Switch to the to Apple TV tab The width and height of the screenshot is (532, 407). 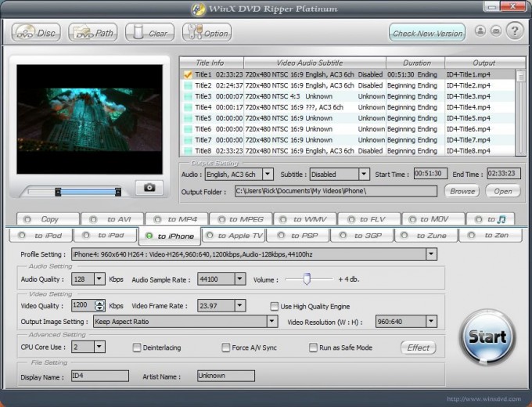[234, 236]
